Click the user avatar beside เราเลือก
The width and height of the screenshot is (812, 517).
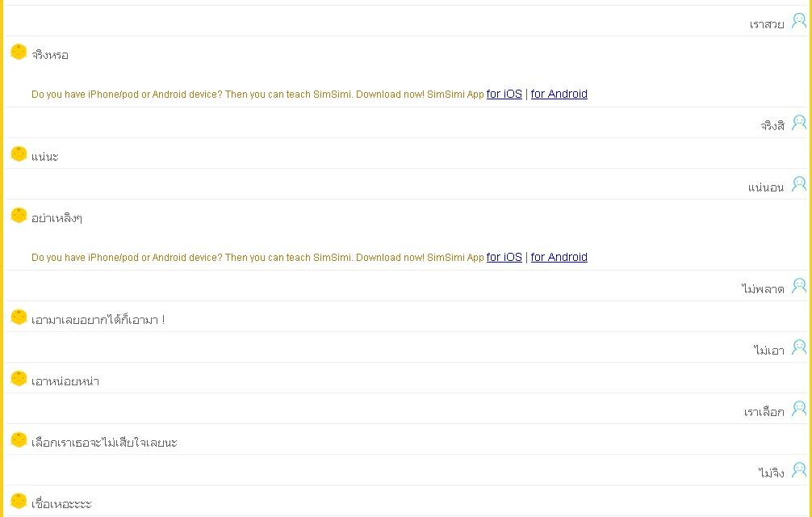799,409
